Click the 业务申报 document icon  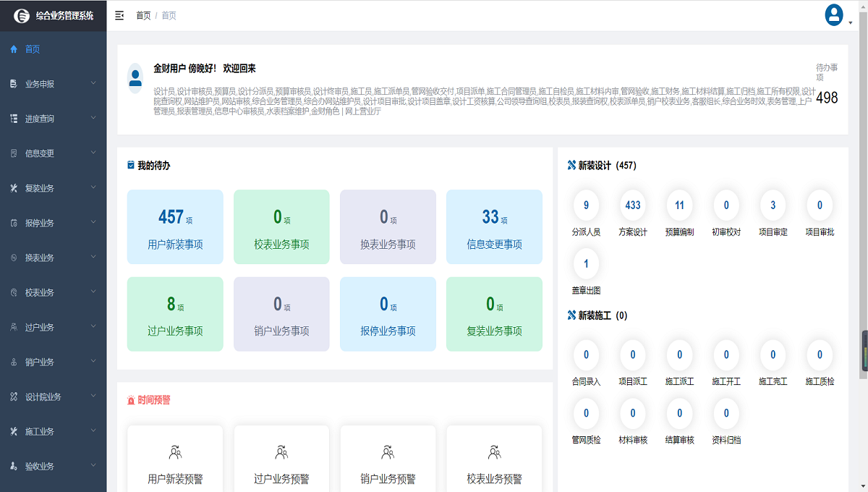(x=13, y=84)
